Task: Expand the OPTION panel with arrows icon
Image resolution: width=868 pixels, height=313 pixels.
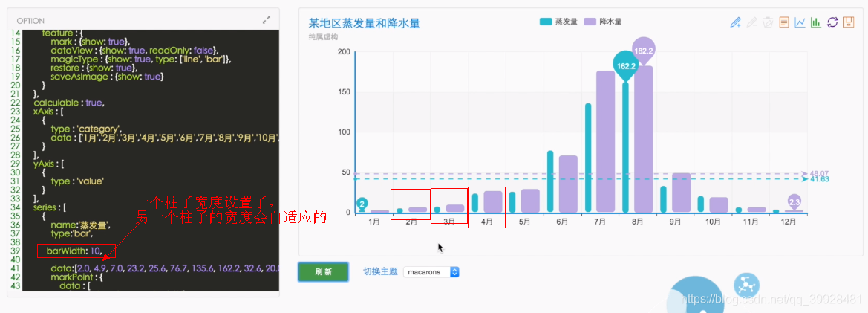Action: point(267,19)
